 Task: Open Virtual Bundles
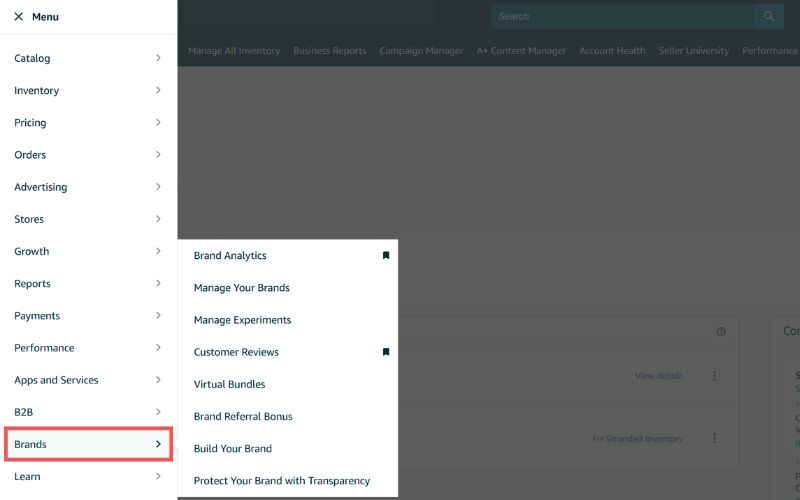(x=230, y=384)
